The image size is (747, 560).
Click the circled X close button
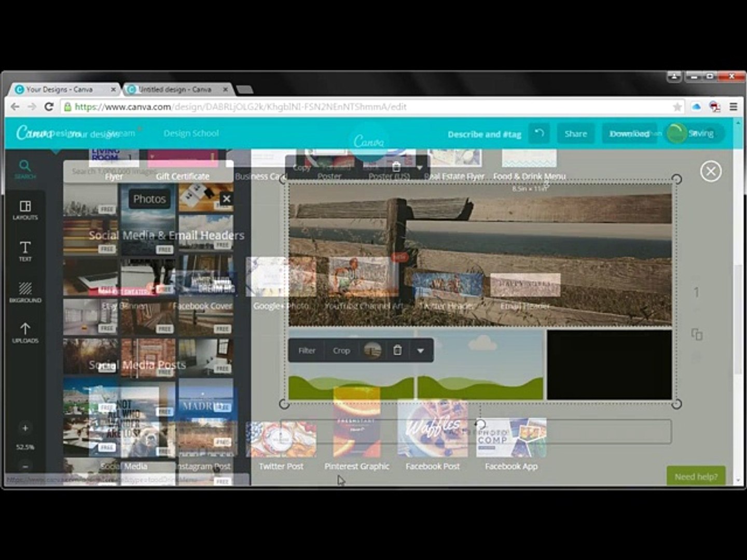[x=711, y=171]
